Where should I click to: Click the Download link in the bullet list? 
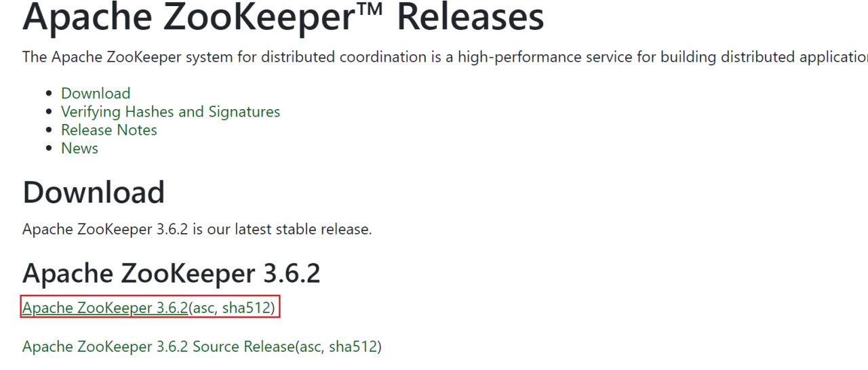pyautogui.click(x=96, y=94)
